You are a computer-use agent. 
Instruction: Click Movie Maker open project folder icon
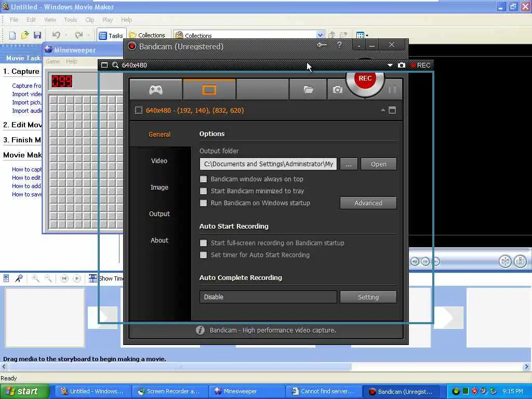click(x=25, y=35)
